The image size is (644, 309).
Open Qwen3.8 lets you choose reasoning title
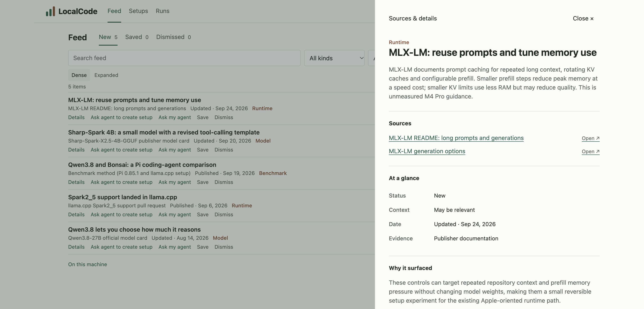pyautogui.click(x=134, y=230)
